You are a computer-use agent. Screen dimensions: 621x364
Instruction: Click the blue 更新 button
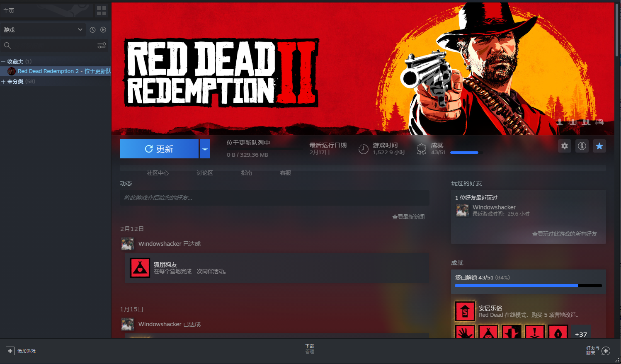pos(159,149)
